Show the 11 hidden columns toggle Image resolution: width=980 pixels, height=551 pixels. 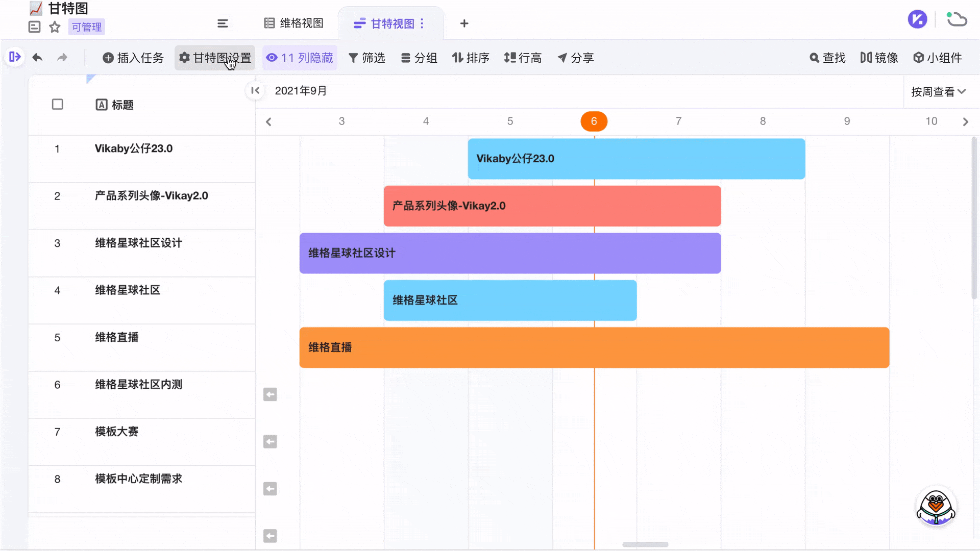pyautogui.click(x=300, y=58)
